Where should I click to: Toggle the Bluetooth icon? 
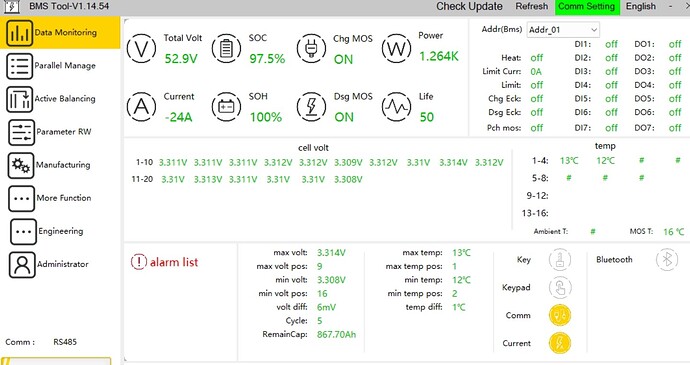click(667, 260)
